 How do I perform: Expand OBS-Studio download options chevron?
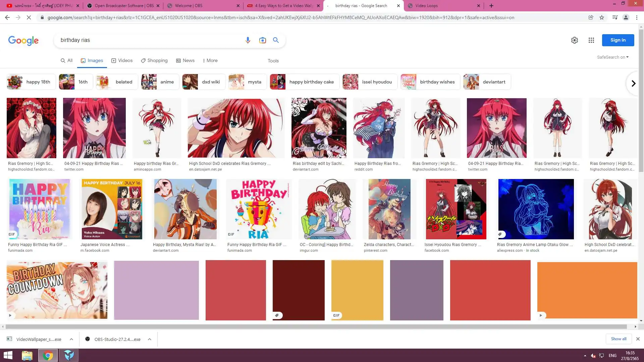click(150, 339)
